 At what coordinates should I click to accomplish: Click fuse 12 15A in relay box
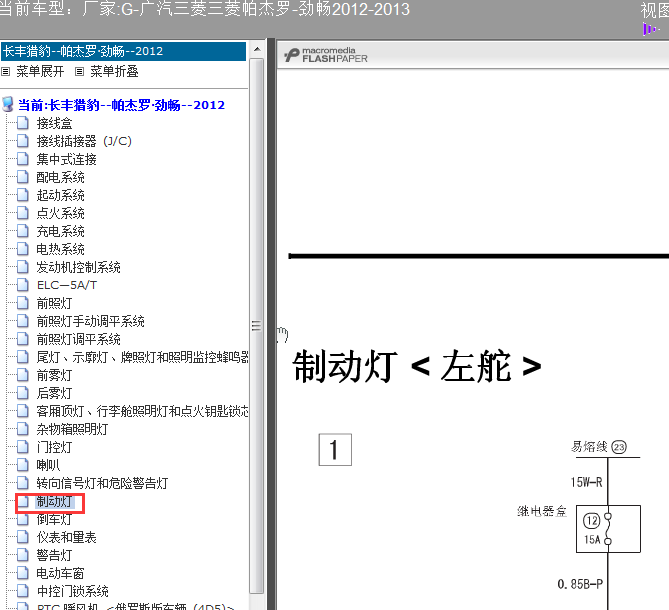608,529
